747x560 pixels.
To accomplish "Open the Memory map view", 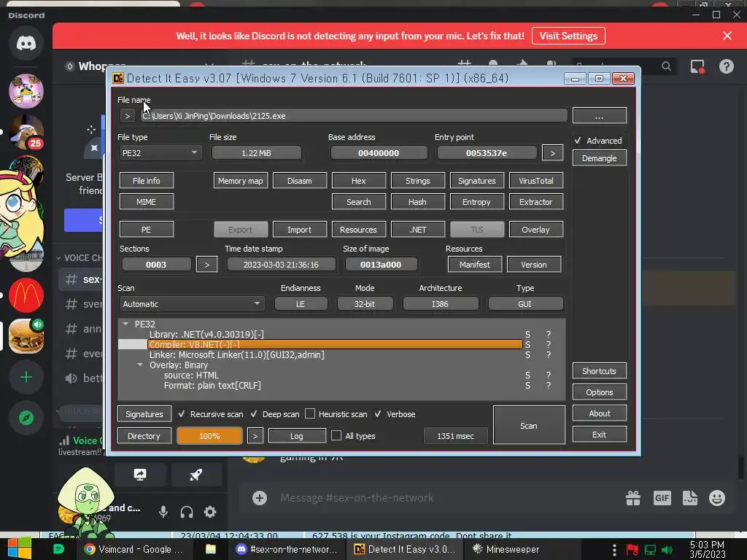I will (x=241, y=181).
